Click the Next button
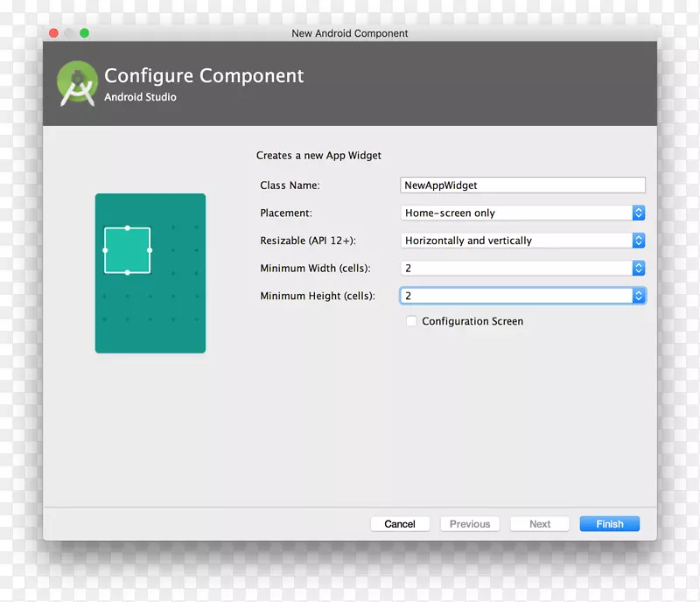The height and width of the screenshot is (602, 700). click(540, 524)
